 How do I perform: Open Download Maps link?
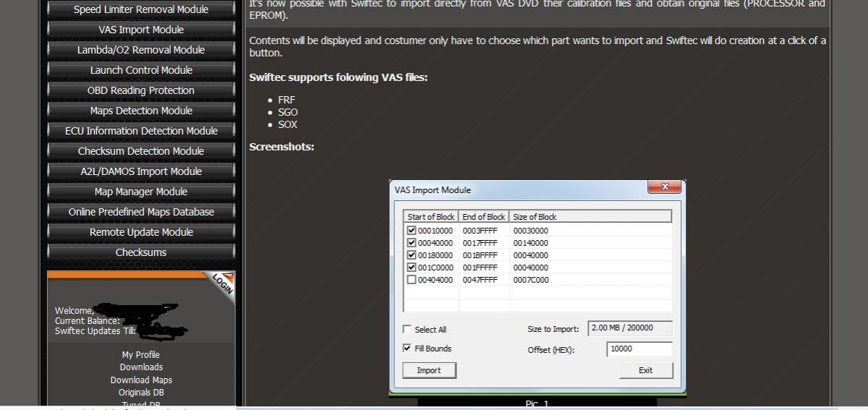pyautogui.click(x=141, y=380)
